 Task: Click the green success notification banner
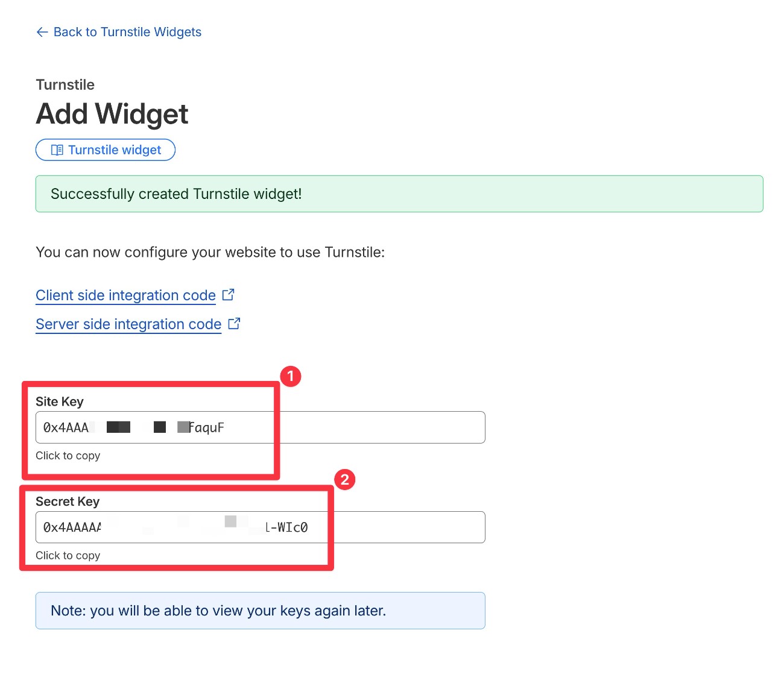pyautogui.click(x=399, y=194)
